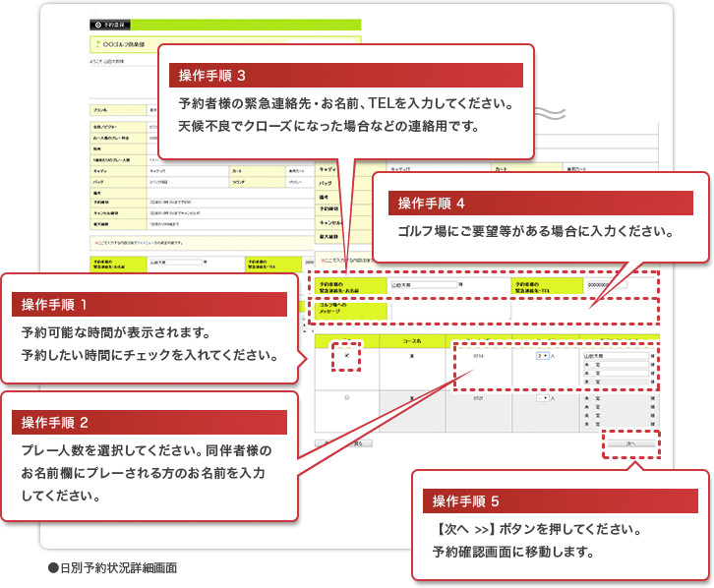The height and width of the screenshot is (588, 714).
Task: Click the first 未定 companion field in the 0714 row
Action: coord(616,365)
